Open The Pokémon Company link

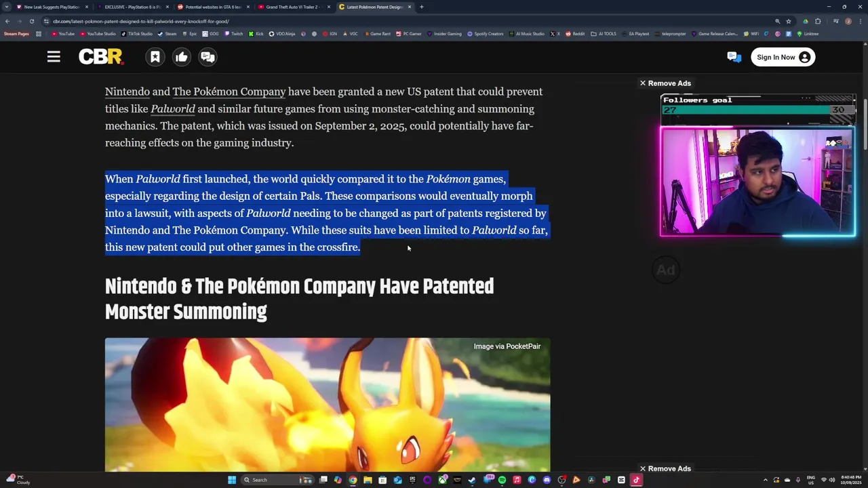229,91
